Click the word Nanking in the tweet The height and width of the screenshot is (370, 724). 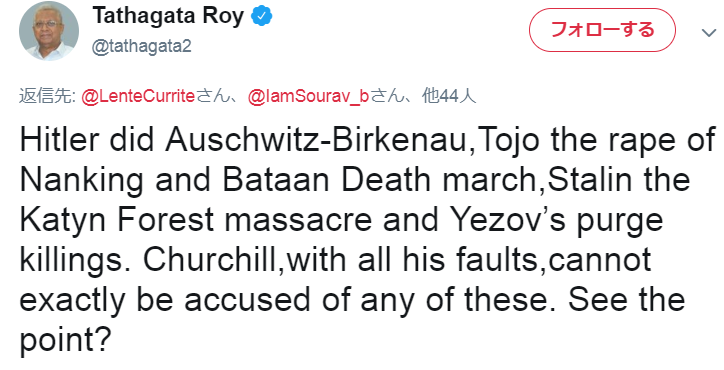tap(81, 181)
